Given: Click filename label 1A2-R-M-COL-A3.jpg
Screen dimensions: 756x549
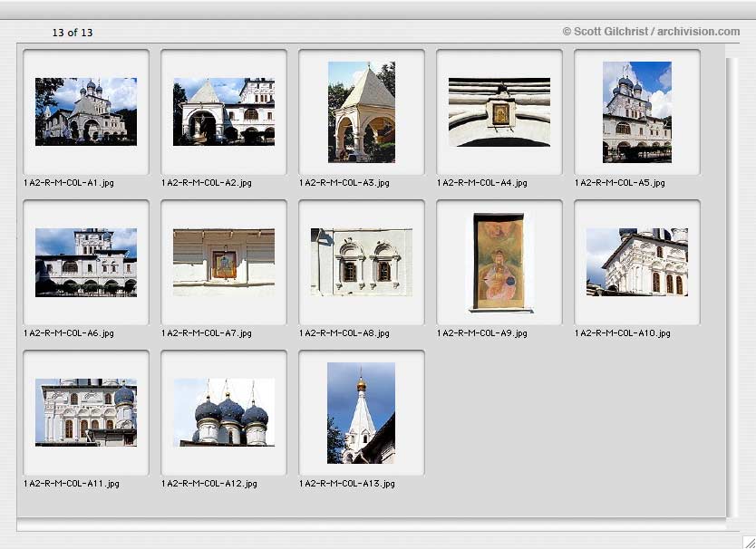Looking at the screenshot, I should (344, 183).
